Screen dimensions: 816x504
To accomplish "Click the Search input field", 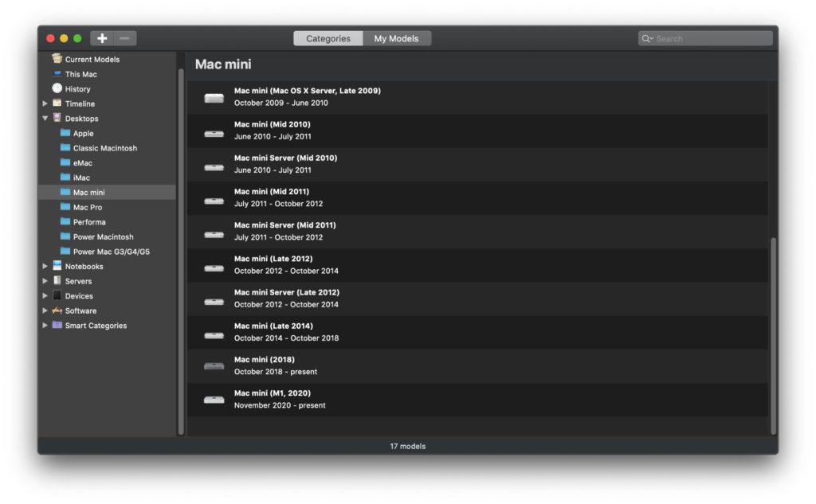I will click(705, 38).
